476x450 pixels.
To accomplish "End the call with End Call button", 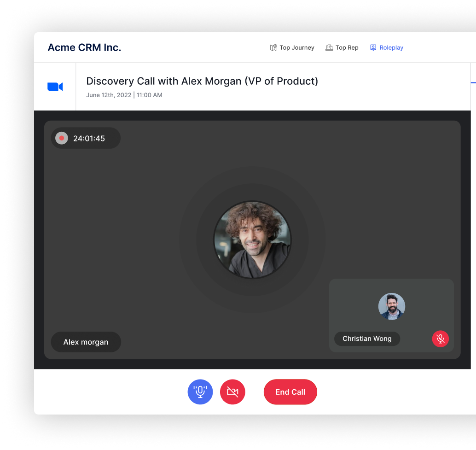I will click(290, 392).
